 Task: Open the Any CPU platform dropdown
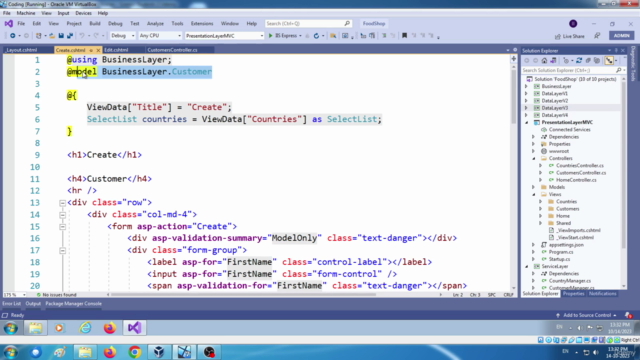click(x=160, y=36)
